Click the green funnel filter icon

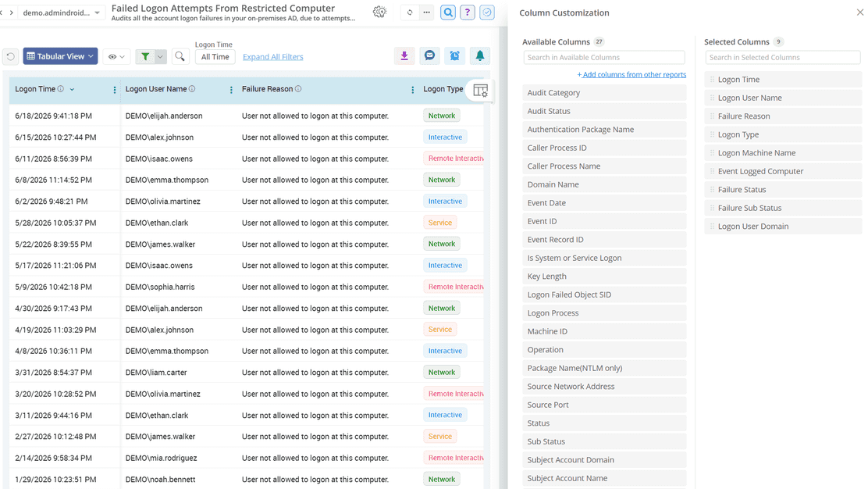[x=145, y=56]
